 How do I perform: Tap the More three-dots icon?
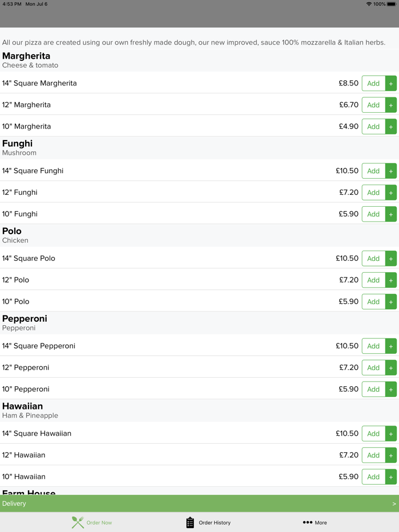[x=307, y=522]
